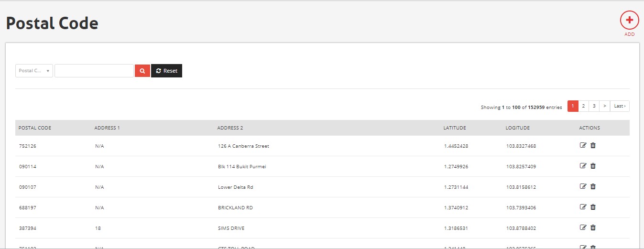Image resolution: width=644 pixels, height=249 pixels.
Task: Click the next page arrow
Action: [x=605, y=106]
